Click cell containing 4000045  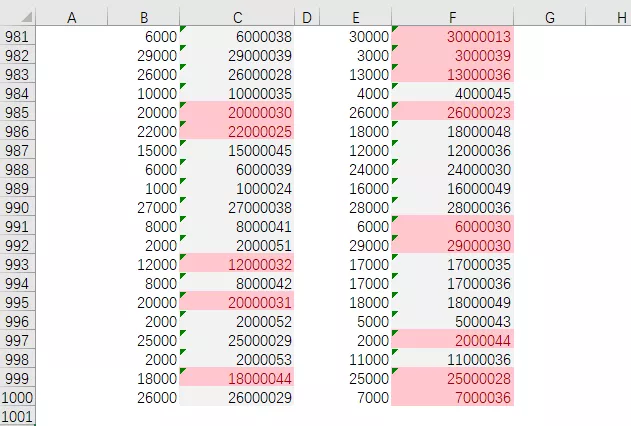tap(452, 93)
